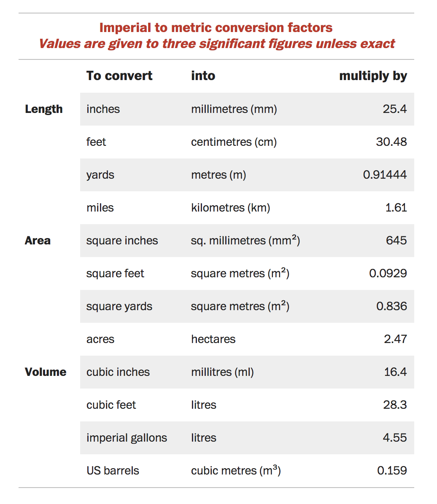The width and height of the screenshot is (437, 504).
Task: Click the 'into' column header
Action: [203, 76]
